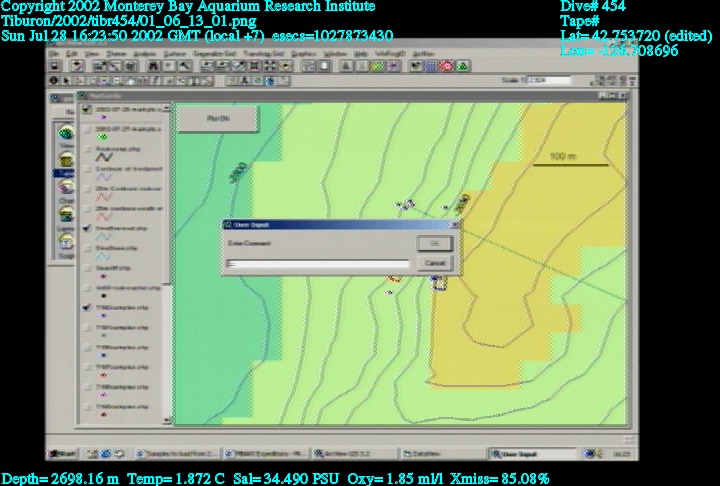Open the Window menu
The width and height of the screenshot is (720, 486).
[x=335, y=54]
